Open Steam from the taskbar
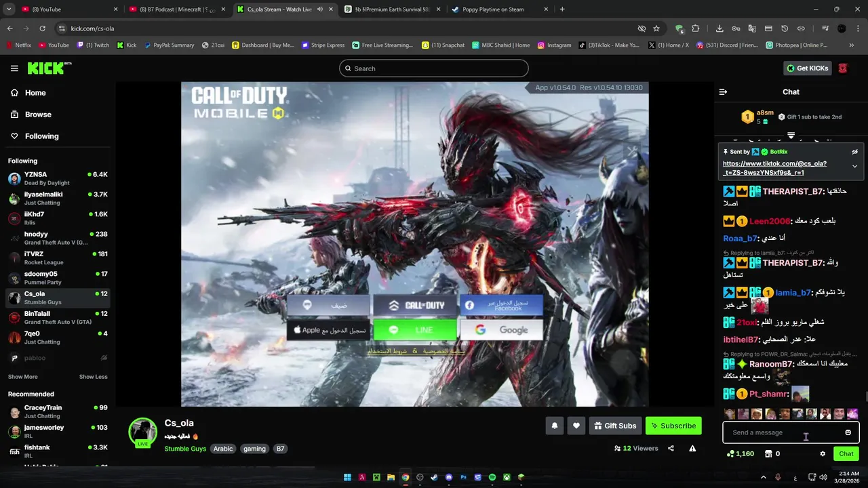Image resolution: width=868 pixels, height=488 pixels. (434, 477)
